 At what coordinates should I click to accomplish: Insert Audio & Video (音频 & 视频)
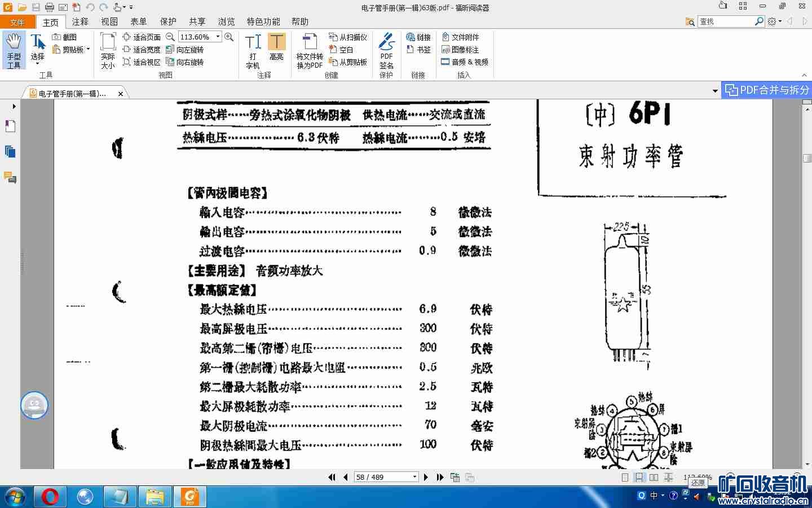tap(465, 62)
